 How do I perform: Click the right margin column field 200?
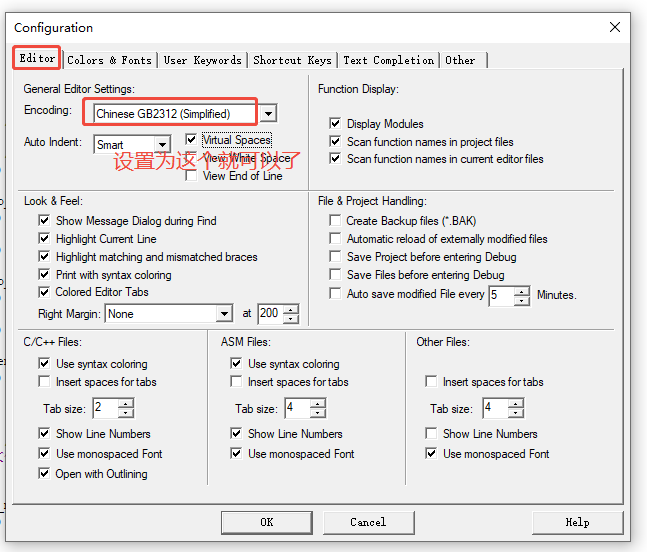coord(270,314)
